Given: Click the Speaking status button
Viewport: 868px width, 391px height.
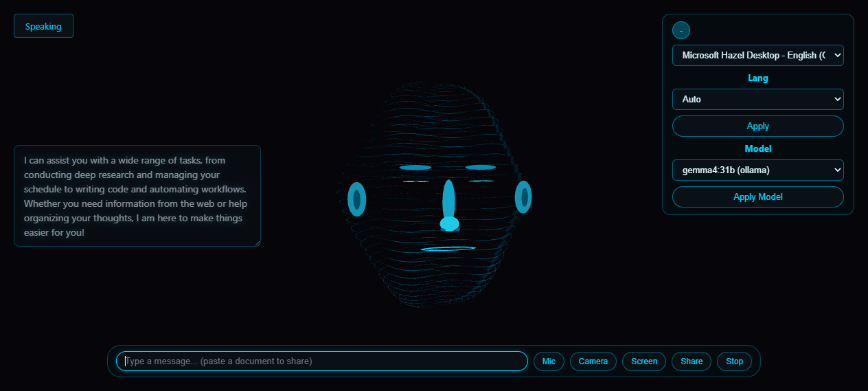Looking at the screenshot, I should point(43,26).
